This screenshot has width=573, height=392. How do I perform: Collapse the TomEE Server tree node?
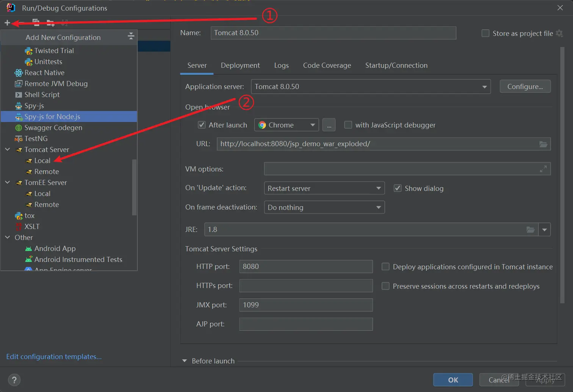coord(8,182)
